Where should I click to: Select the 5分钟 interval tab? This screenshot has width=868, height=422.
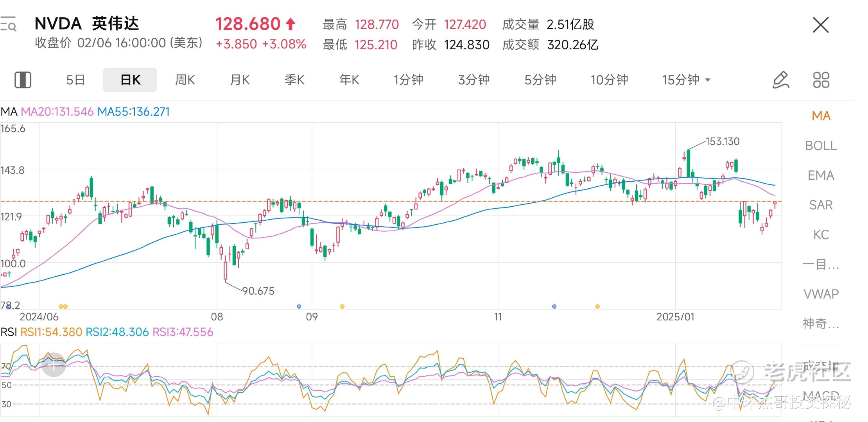pos(540,80)
